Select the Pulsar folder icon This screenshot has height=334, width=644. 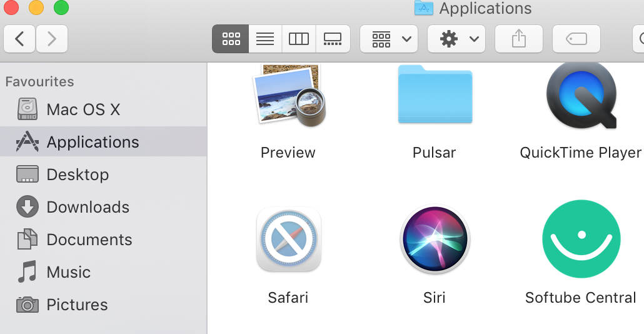[x=435, y=94]
